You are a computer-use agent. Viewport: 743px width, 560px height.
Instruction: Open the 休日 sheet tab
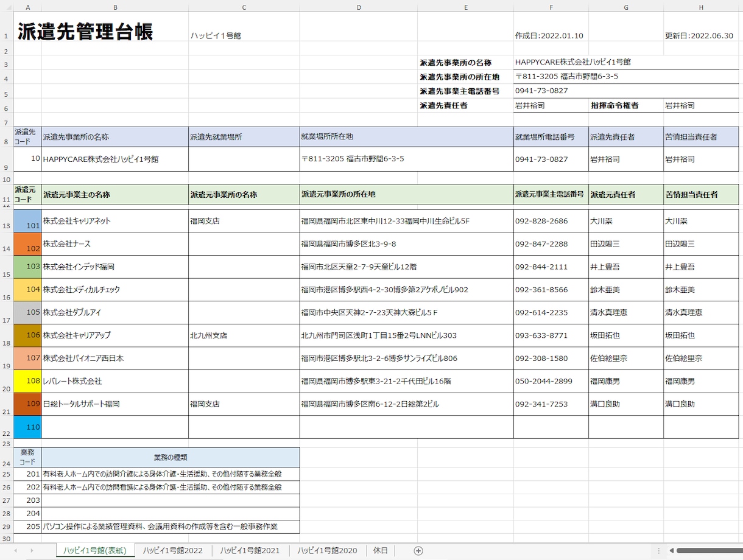coord(381,550)
